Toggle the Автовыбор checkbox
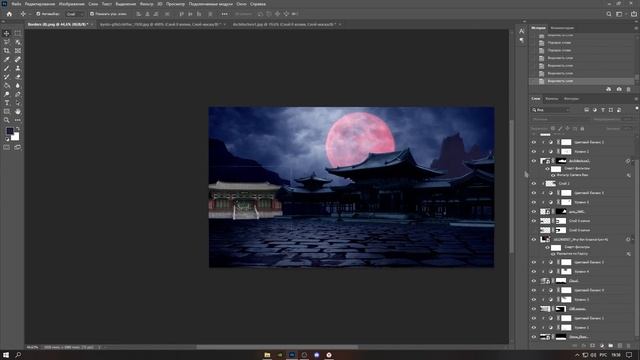Screen dimensions: 640x360 click(x=38, y=14)
